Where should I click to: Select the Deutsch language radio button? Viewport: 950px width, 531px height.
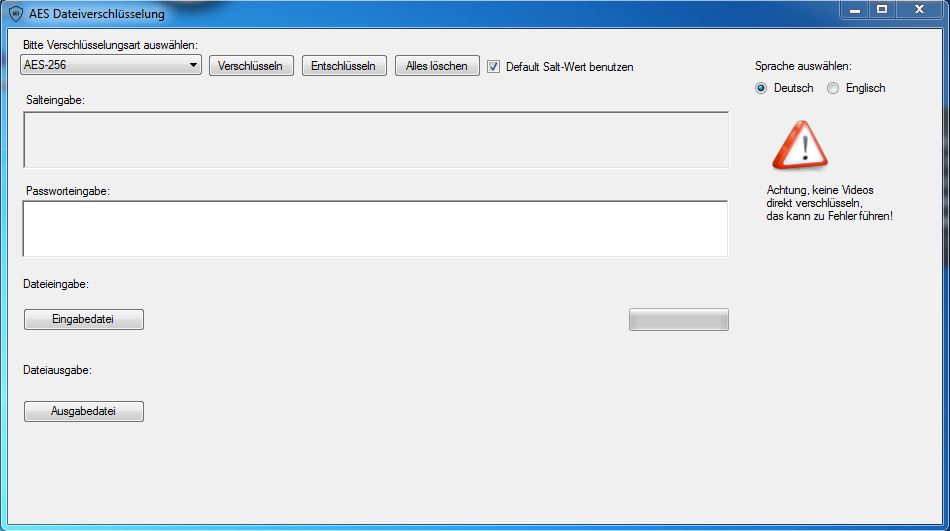(x=761, y=88)
